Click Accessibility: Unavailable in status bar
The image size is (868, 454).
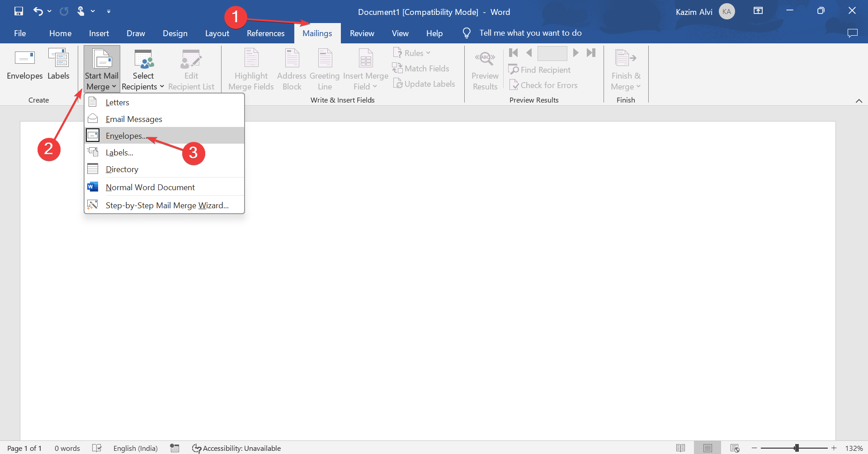click(236, 448)
